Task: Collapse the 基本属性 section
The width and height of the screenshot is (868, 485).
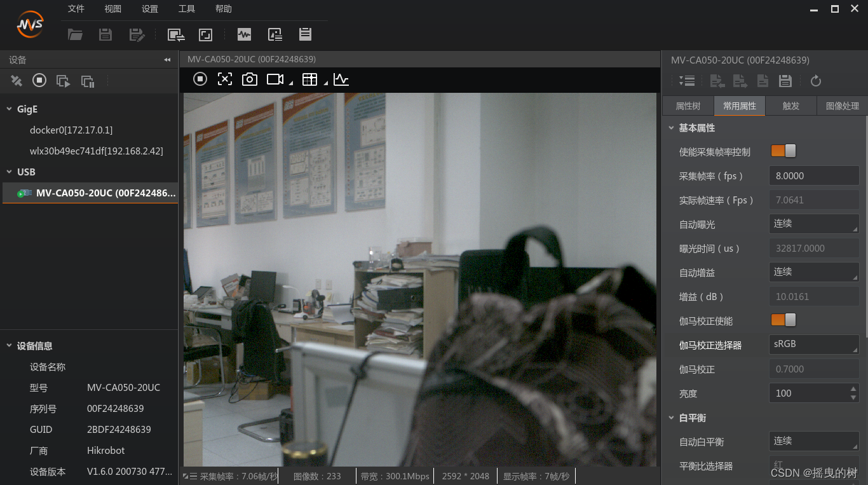Action: click(671, 128)
